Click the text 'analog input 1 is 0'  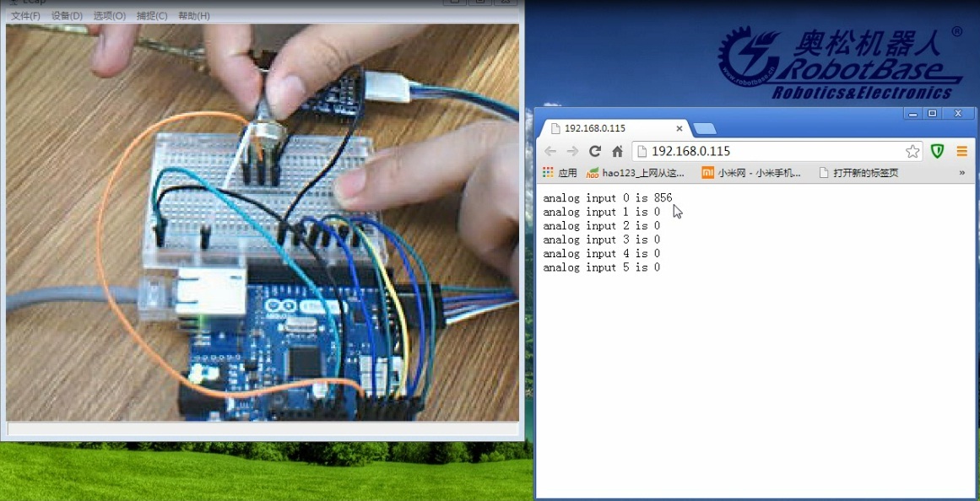601,212
